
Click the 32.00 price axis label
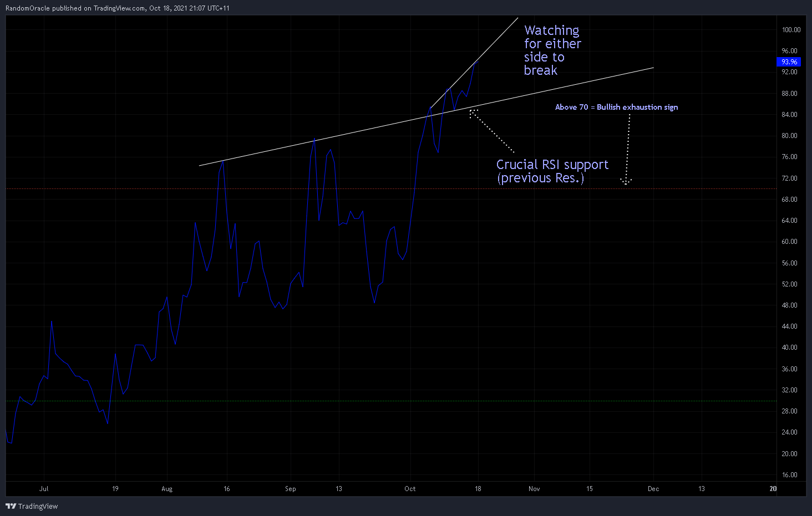tap(789, 390)
